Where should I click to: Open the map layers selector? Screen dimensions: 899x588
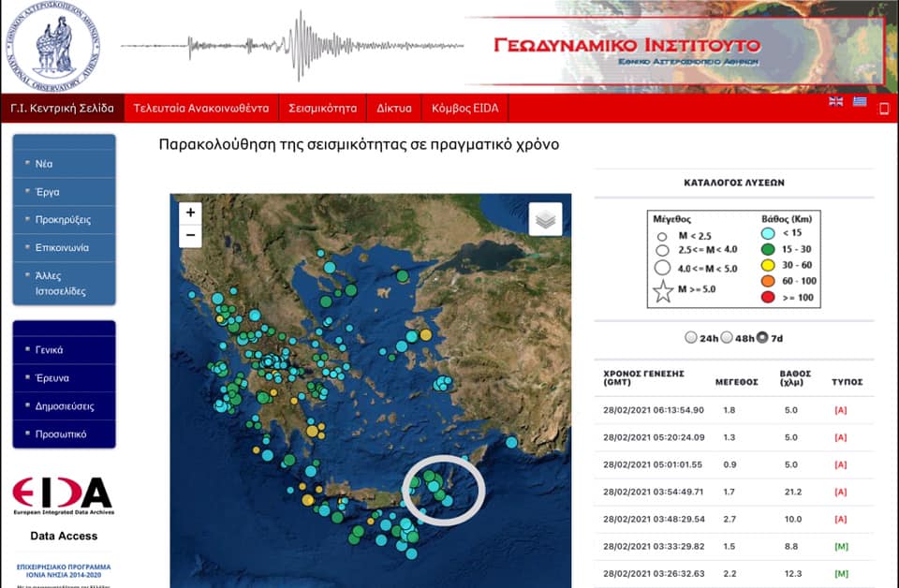(x=545, y=219)
